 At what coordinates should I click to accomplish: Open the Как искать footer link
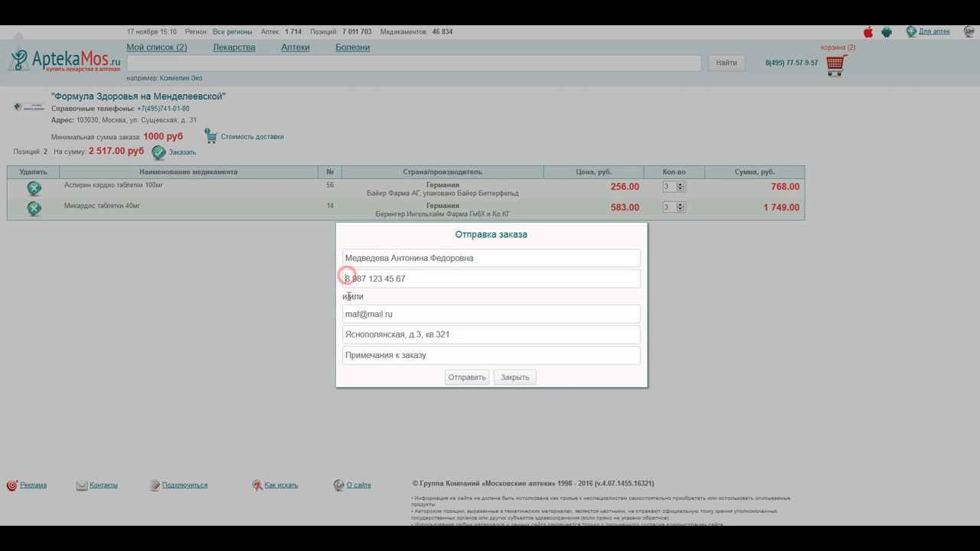coord(281,485)
